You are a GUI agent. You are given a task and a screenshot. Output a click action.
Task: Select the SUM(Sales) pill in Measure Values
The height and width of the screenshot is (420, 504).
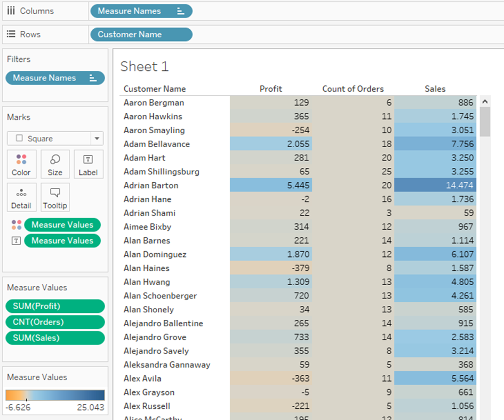[x=55, y=337]
